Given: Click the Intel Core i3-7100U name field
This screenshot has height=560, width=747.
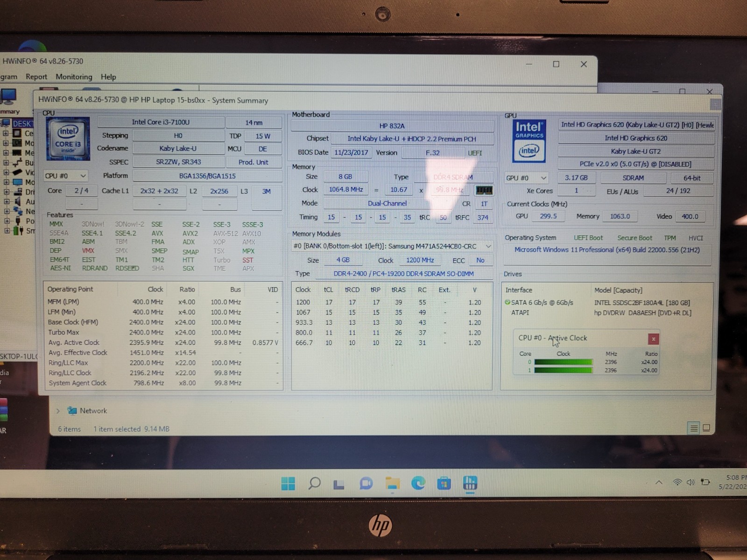Looking at the screenshot, I should coord(161,122).
